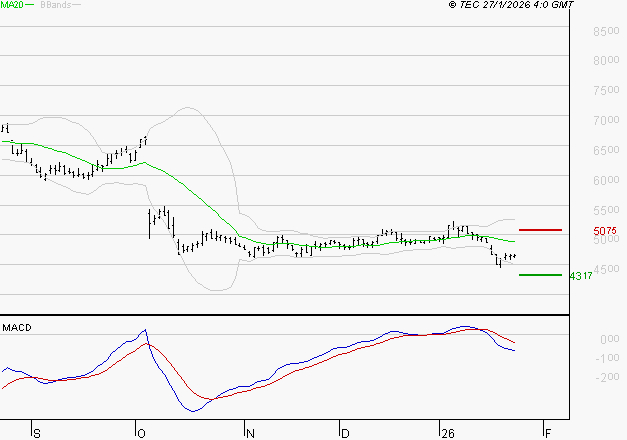Click the 8500 price axis label
Viewport: 627px width, 440px height.
(606, 31)
